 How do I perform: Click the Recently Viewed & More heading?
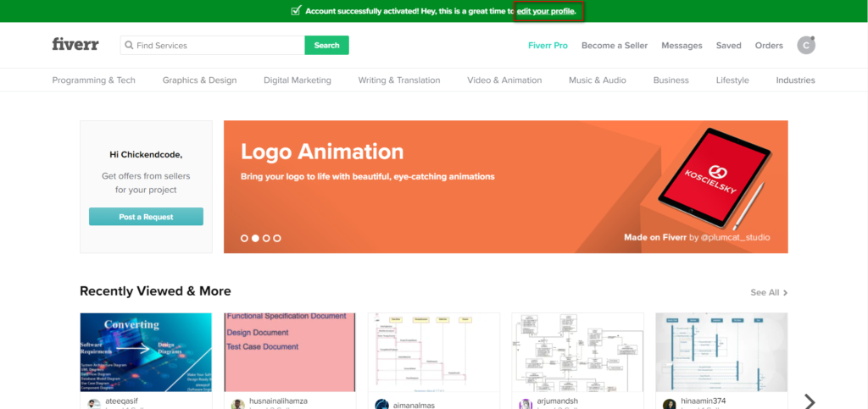(x=156, y=290)
